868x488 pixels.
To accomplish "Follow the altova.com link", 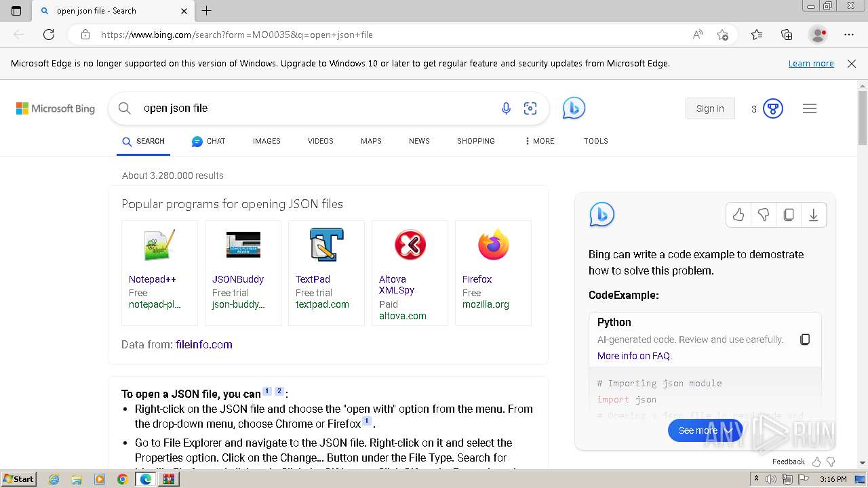I will 403,316.
